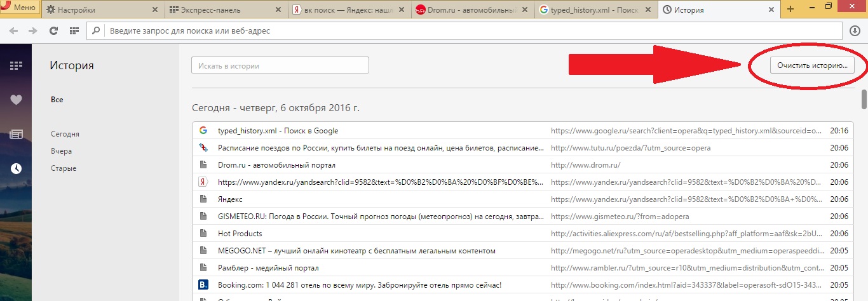
Task: Reload the current page
Action: [x=53, y=30]
